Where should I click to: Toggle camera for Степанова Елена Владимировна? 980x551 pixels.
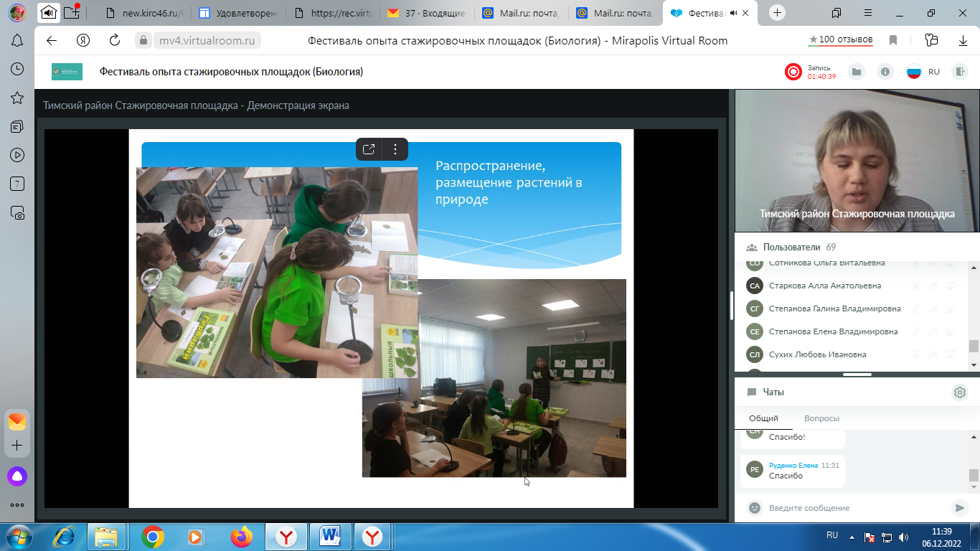(x=933, y=331)
